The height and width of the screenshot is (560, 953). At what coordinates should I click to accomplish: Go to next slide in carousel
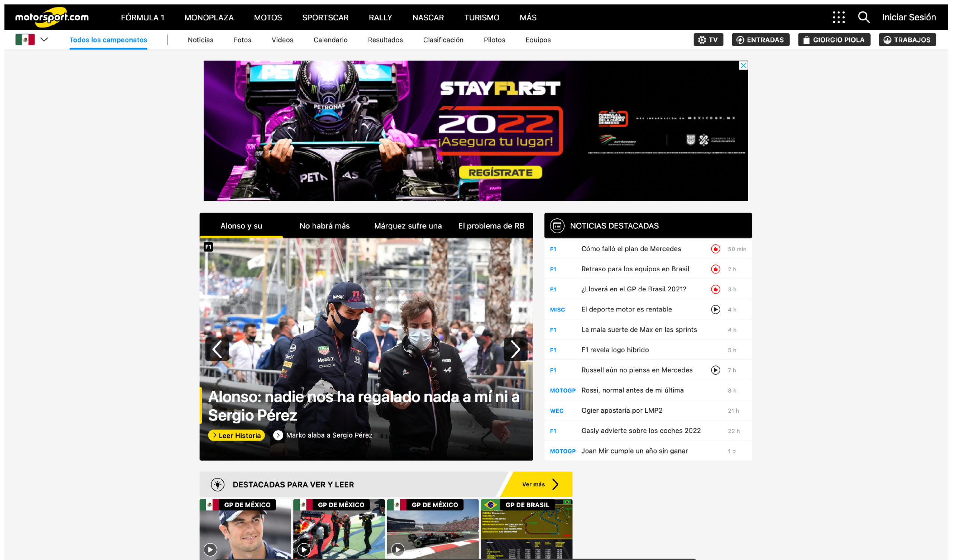tap(515, 349)
